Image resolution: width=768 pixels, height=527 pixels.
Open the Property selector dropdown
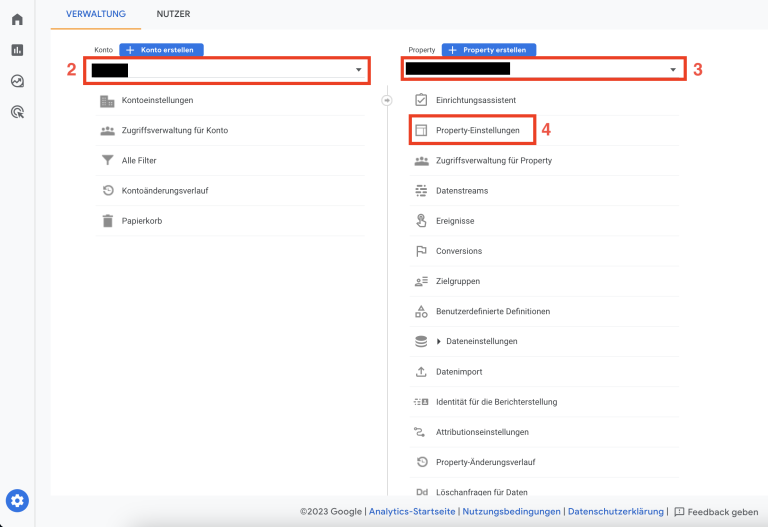coord(544,70)
